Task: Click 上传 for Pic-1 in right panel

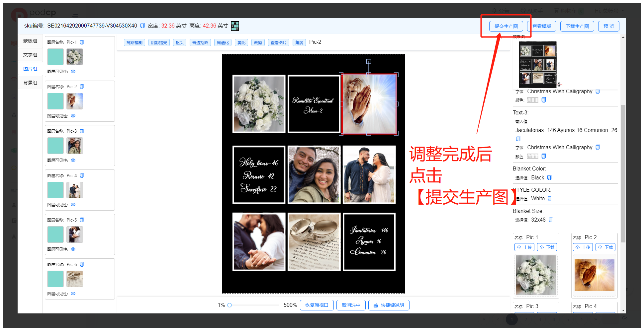Action: [524, 247]
